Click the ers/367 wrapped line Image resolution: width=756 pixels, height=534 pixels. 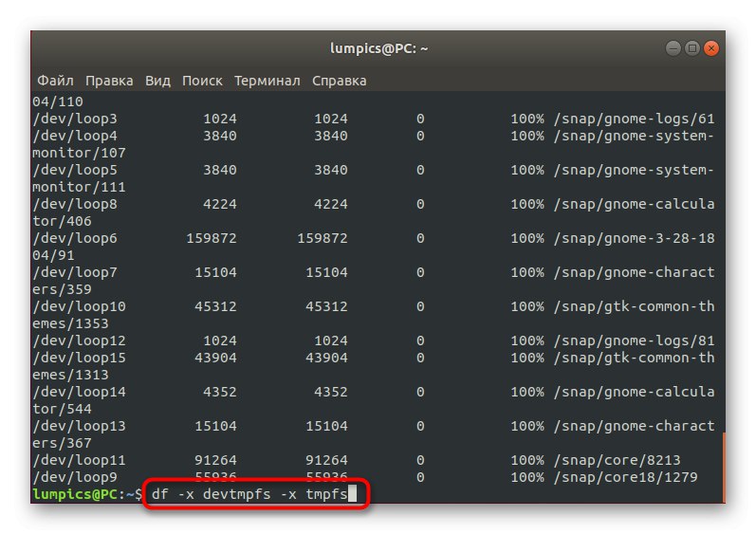pyautogui.click(x=62, y=443)
